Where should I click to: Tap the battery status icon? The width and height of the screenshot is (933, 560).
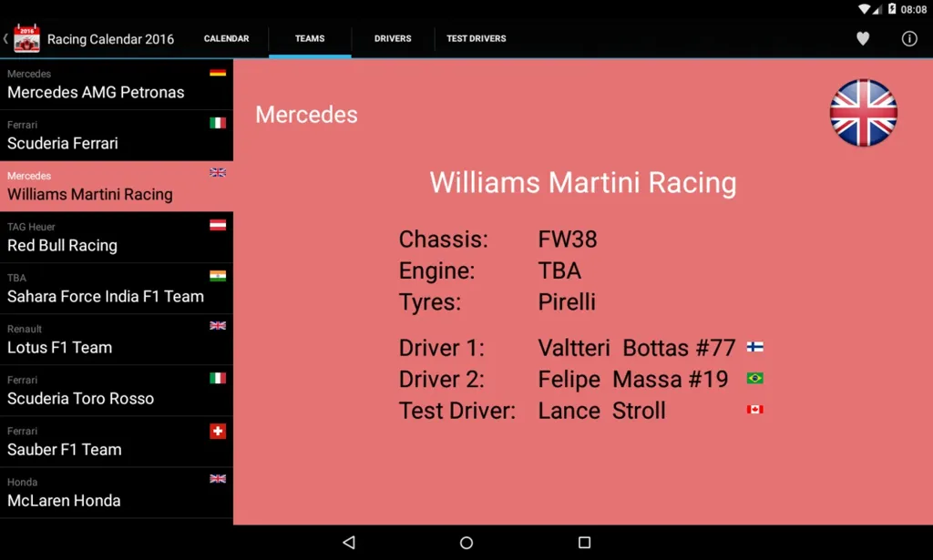(892, 9)
